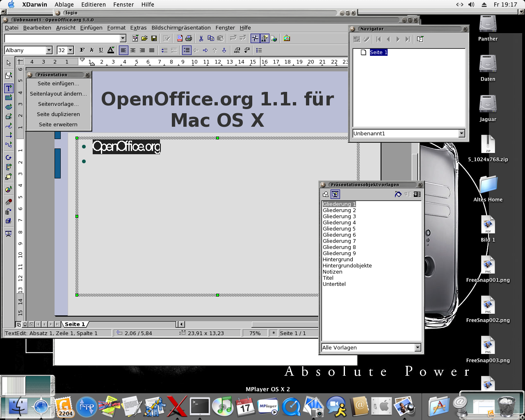Screen dimensions: 525x420
Task: Click the Rotate tool icon
Action: (9, 157)
